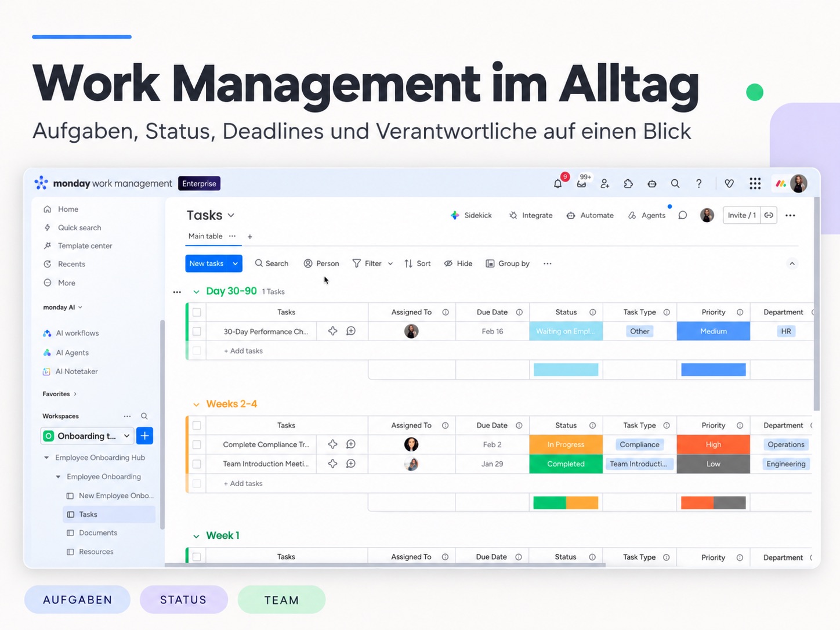
Task: Search workspaces with the magnifier icon
Action: pos(144,416)
